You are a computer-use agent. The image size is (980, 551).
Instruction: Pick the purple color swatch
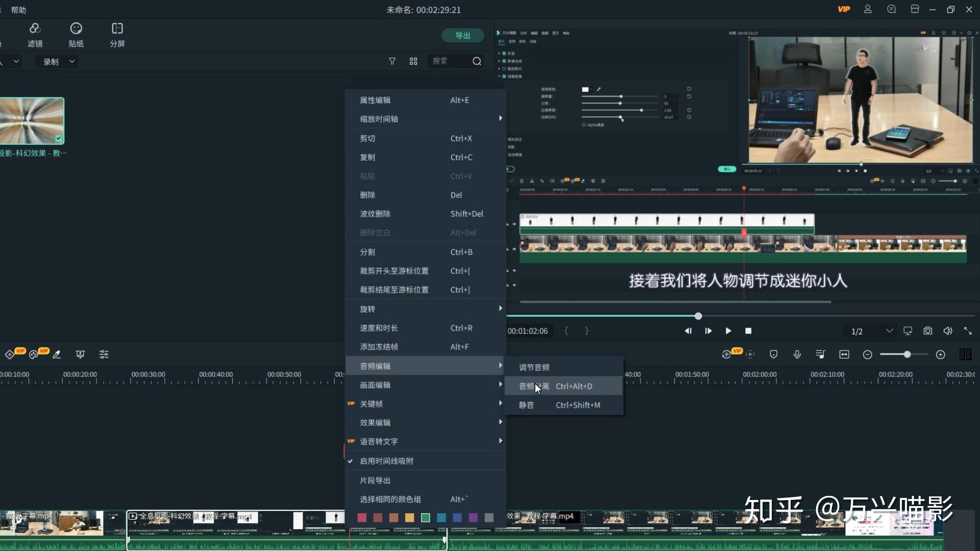[x=473, y=518]
